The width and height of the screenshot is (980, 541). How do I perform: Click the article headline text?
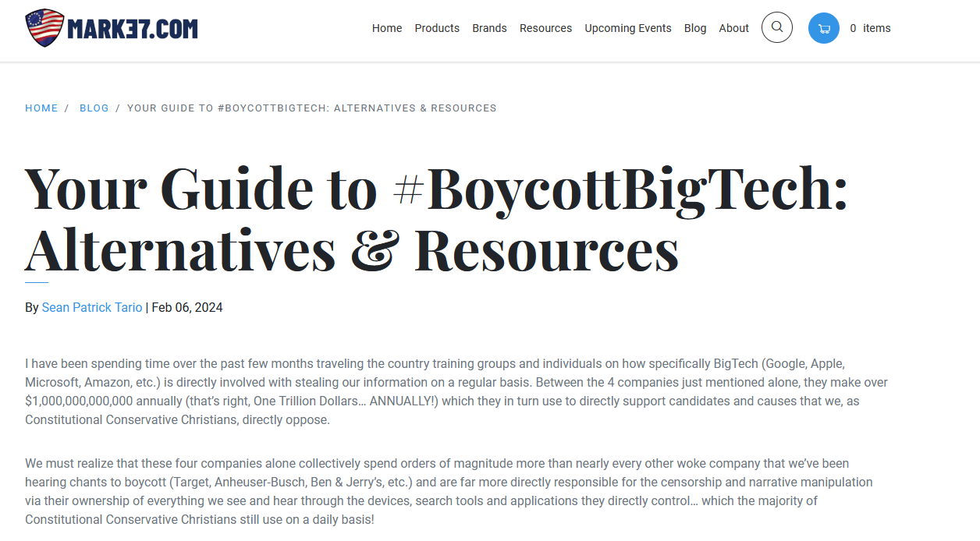pyautogui.click(x=436, y=219)
